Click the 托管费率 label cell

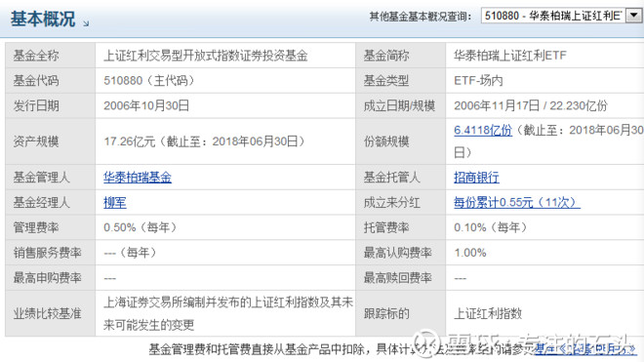point(400,227)
